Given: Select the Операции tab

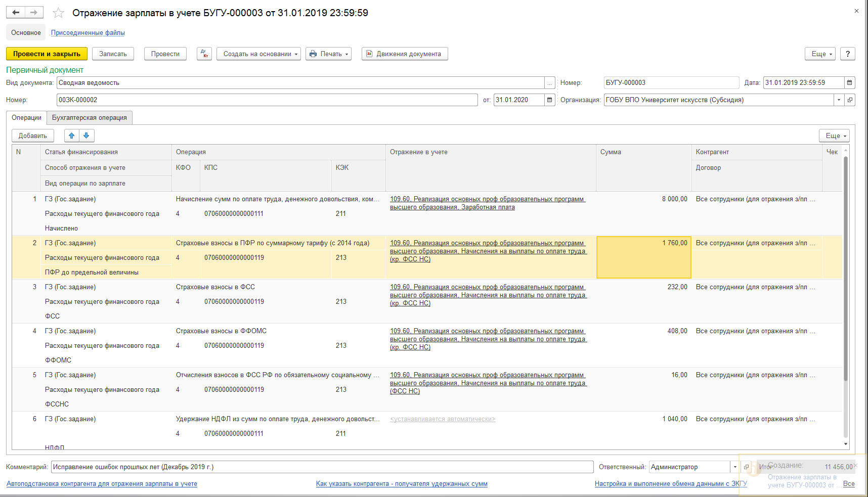Looking at the screenshot, I should pyautogui.click(x=27, y=117).
